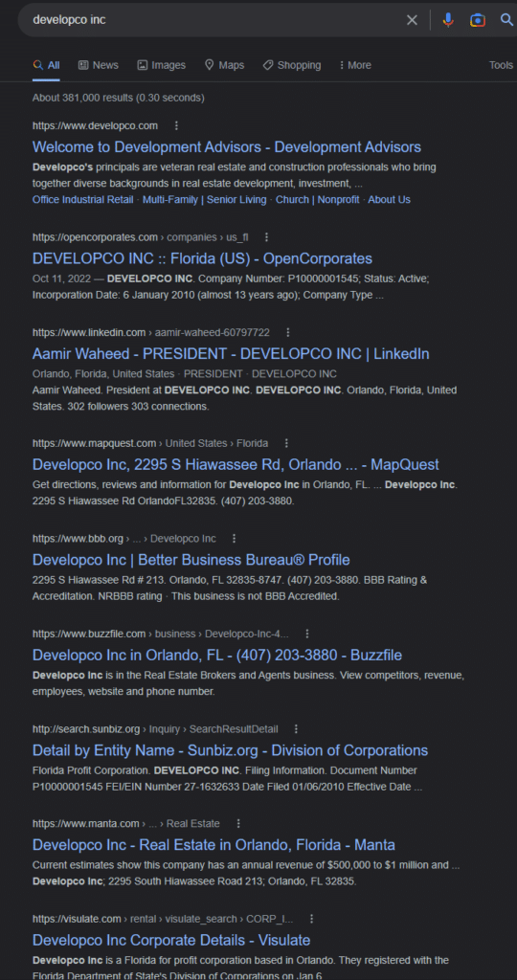The image size is (517, 980).
Task: Open Google Lens camera search icon
Action: 478,20
